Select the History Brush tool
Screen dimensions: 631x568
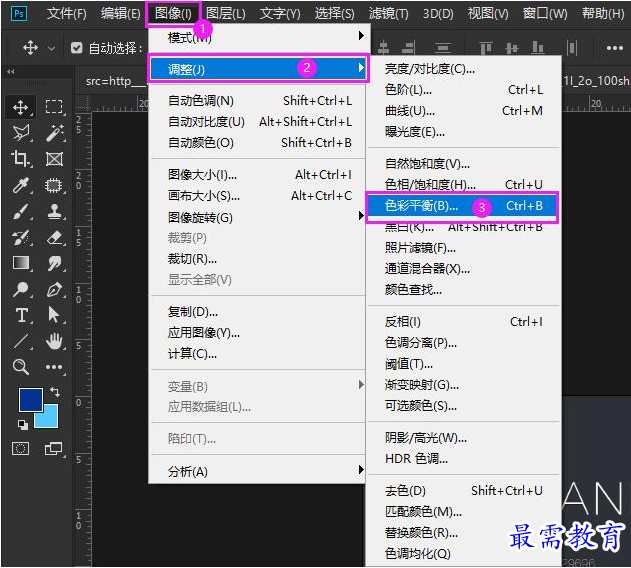coord(21,237)
